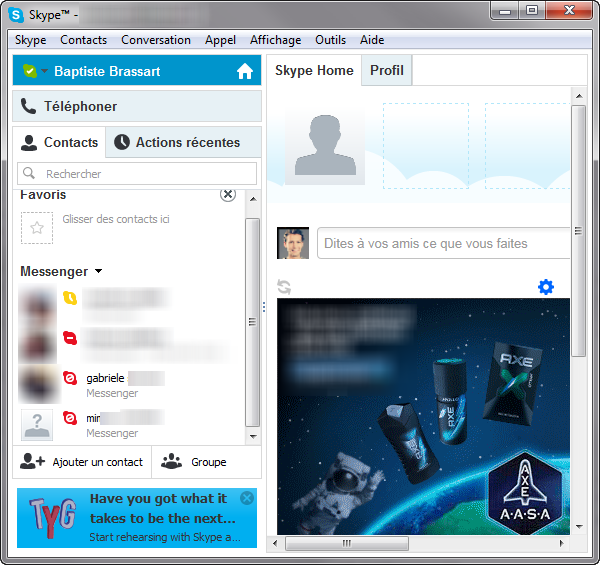Click the home panel vertical scrollbar thumb
The height and width of the screenshot is (565, 600).
(x=579, y=231)
